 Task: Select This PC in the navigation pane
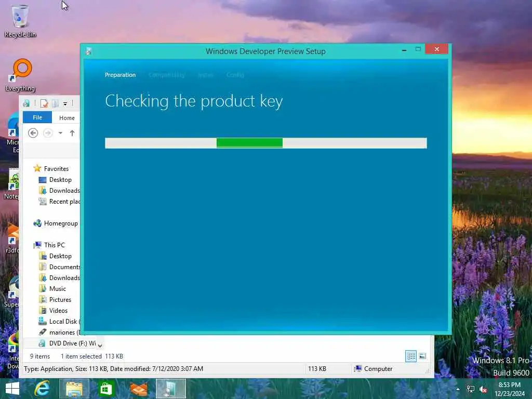point(49,245)
